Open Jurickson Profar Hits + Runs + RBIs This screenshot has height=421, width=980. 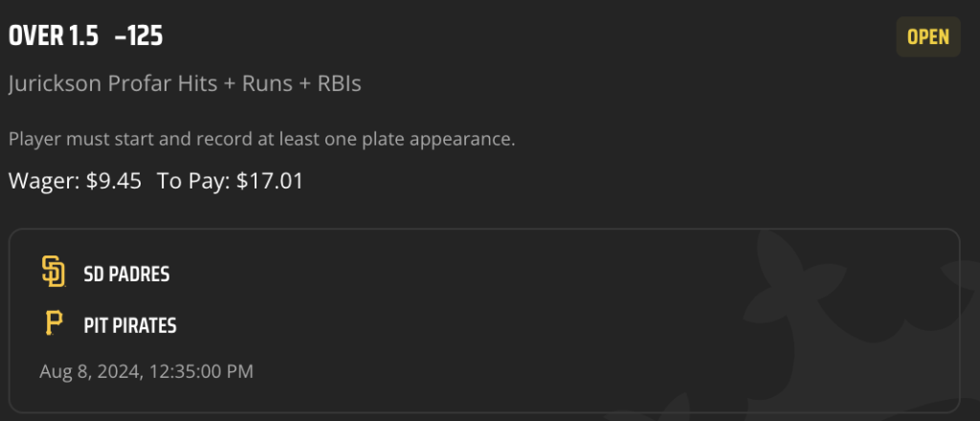185,83
